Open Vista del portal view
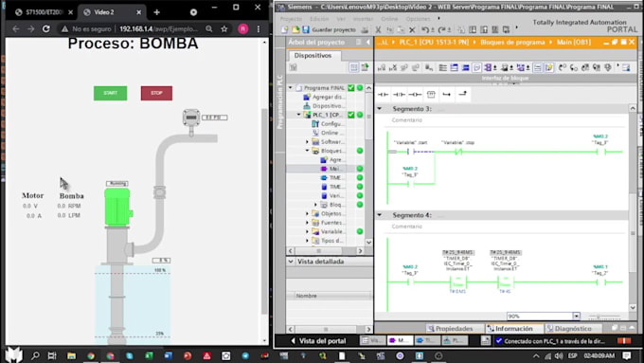644x363 pixels. pos(318,341)
